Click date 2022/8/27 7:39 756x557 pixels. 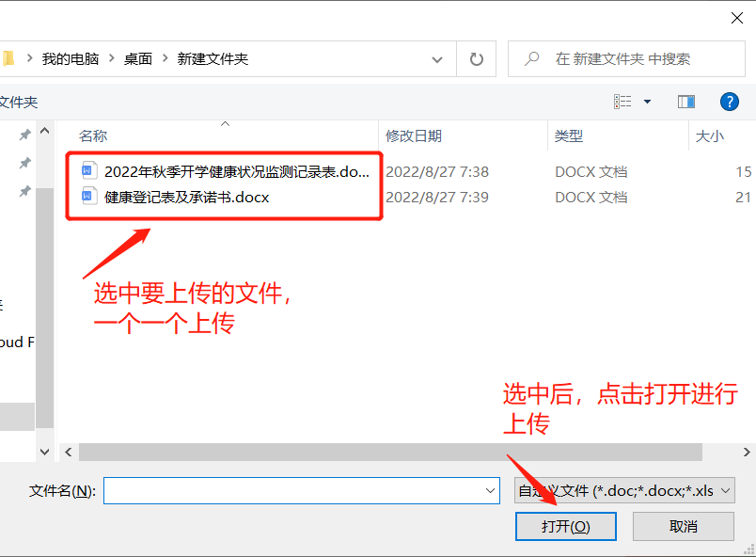tap(437, 198)
